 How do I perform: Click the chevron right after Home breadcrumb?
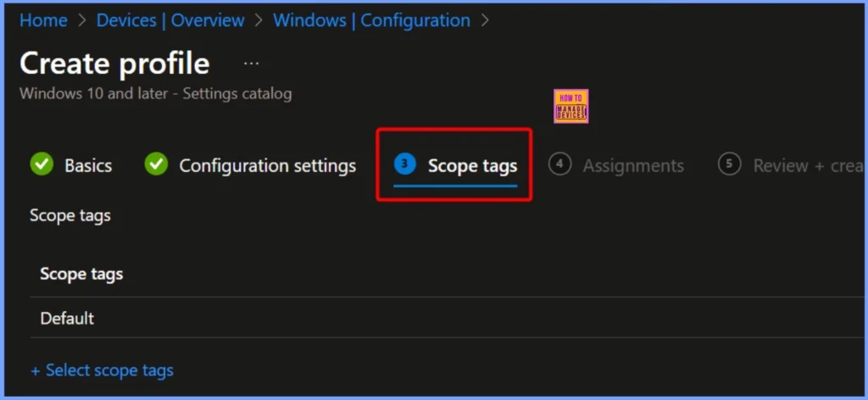(x=81, y=20)
